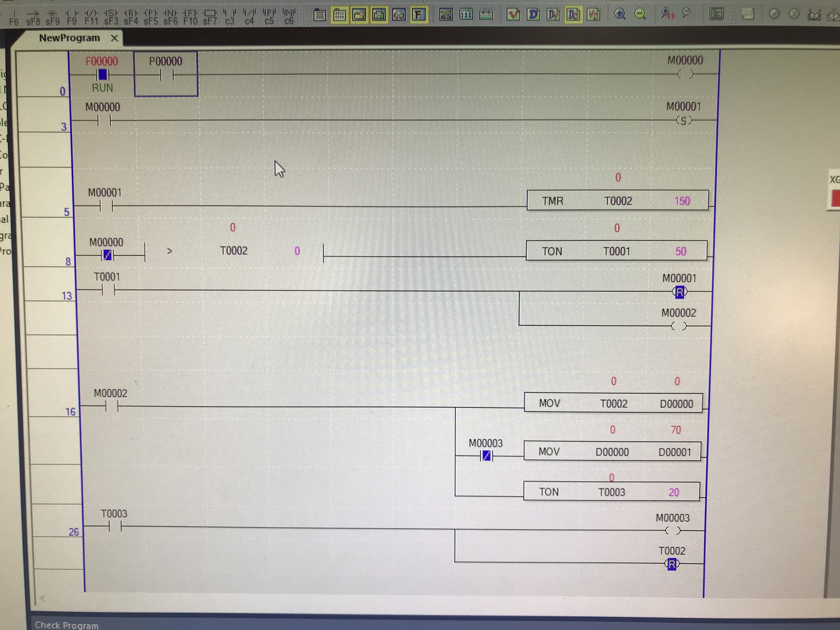Click the blue D device view icon

click(x=534, y=14)
